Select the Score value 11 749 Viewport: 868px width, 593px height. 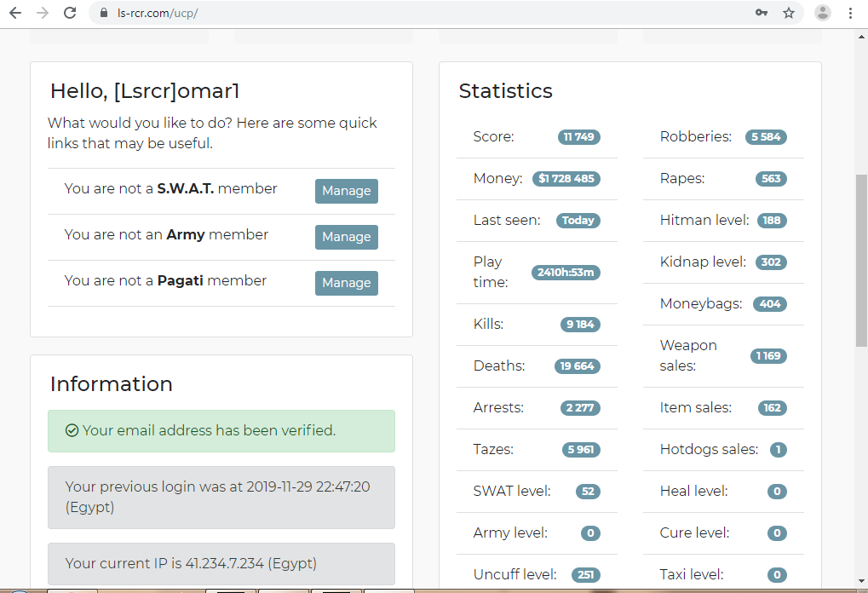point(579,137)
